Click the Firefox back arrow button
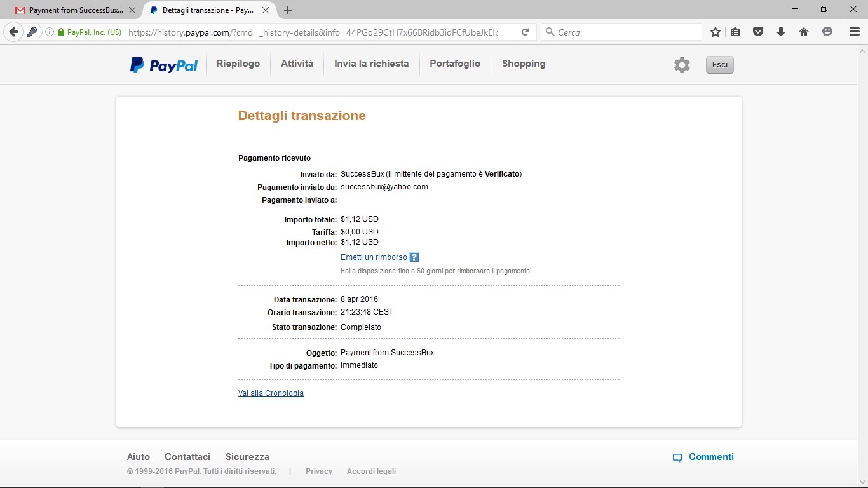 pos(13,32)
